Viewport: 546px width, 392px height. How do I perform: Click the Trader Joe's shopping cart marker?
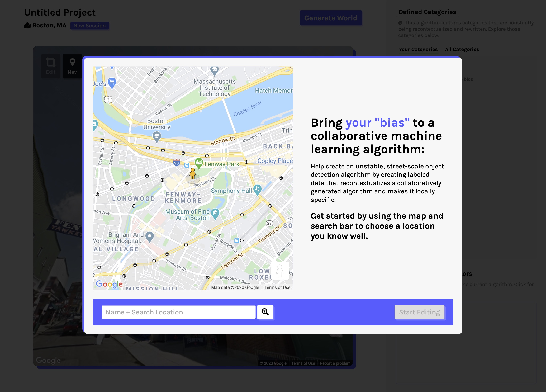pyautogui.click(x=112, y=83)
